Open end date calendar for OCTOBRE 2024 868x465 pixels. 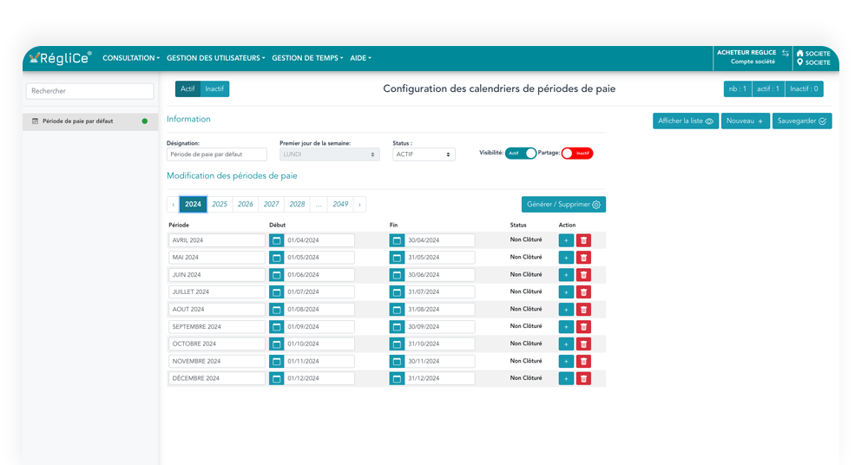397,344
